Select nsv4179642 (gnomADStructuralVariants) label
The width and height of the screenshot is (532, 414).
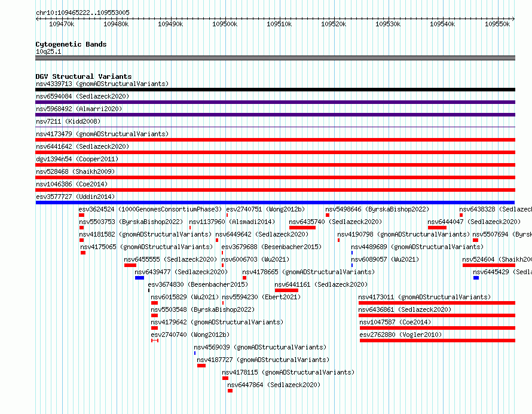tap(217, 322)
